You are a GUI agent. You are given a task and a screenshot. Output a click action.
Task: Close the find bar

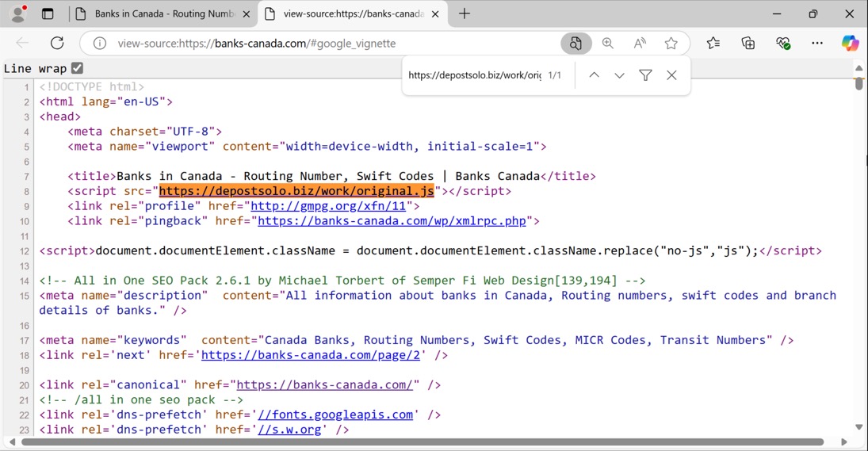pyautogui.click(x=671, y=75)
